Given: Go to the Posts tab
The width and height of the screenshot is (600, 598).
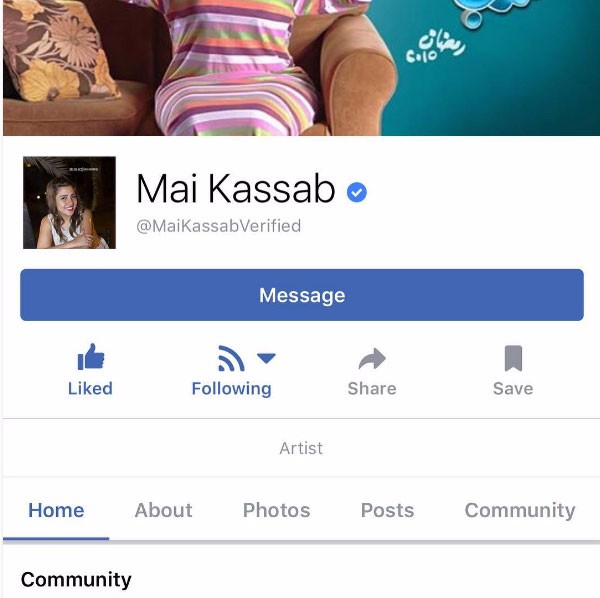Looking at the screenshot, I should pos(387,510).
